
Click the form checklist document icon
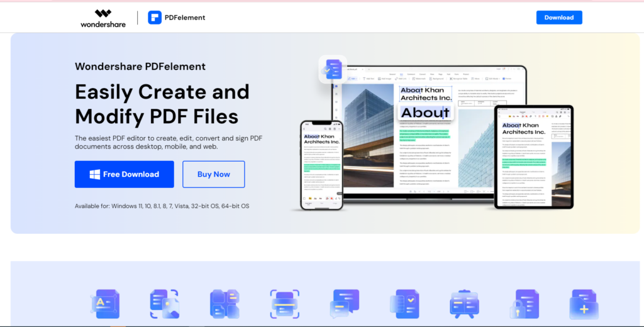tap(404, 304)
